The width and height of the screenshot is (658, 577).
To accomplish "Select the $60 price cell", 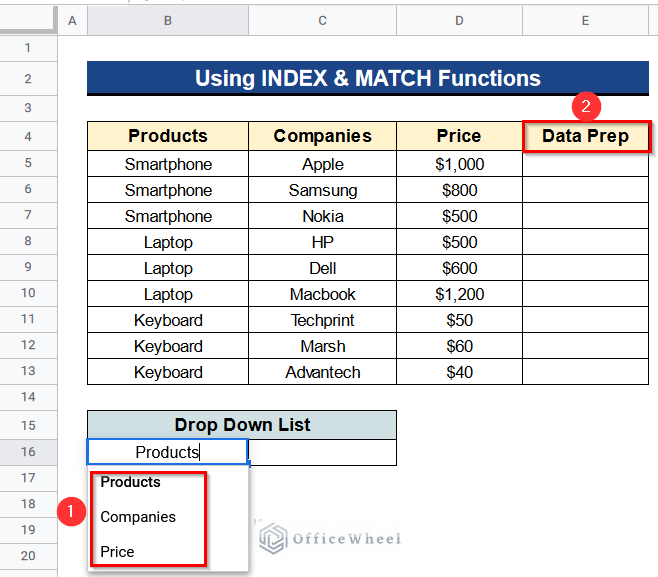I will click(460, 346).
